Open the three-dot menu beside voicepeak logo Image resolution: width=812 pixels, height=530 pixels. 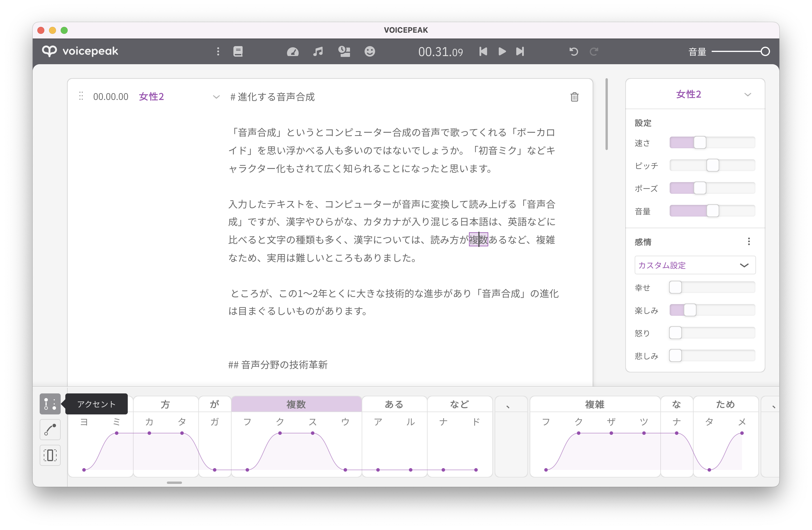click(218, 52)
